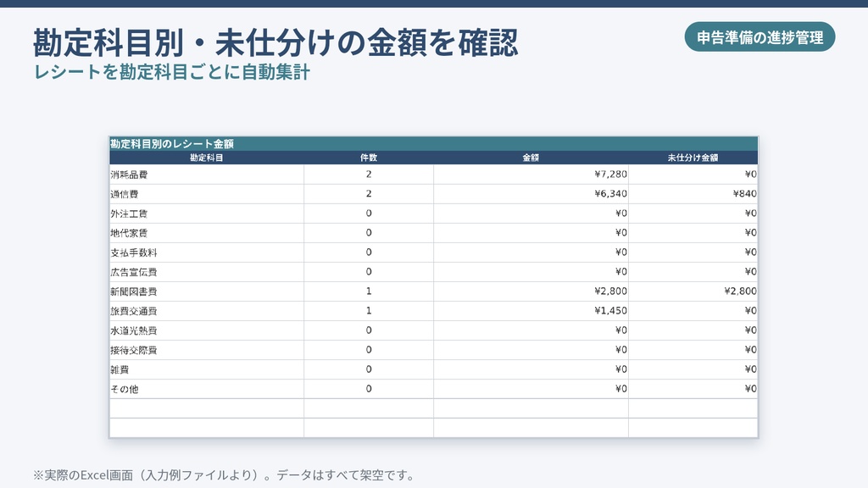868x488 pixels.
Task: Select the 雑費 row label
Action: click(x=120, y=369)
